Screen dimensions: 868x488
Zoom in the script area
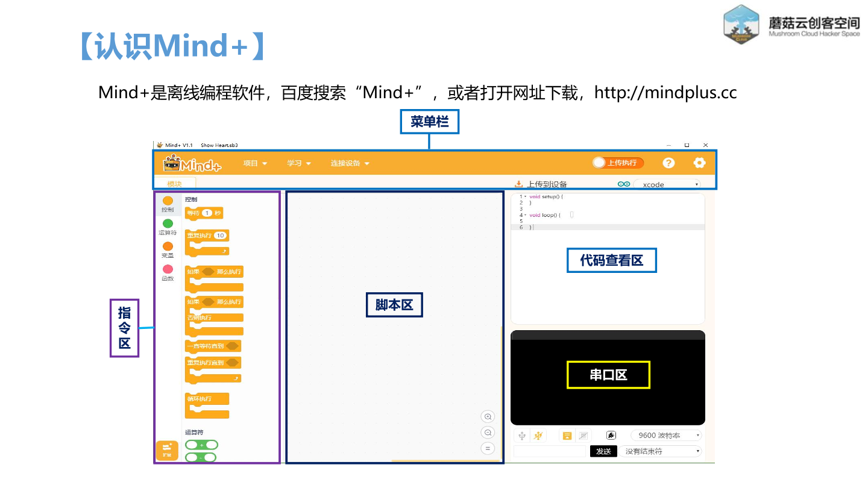click(488, 417)
